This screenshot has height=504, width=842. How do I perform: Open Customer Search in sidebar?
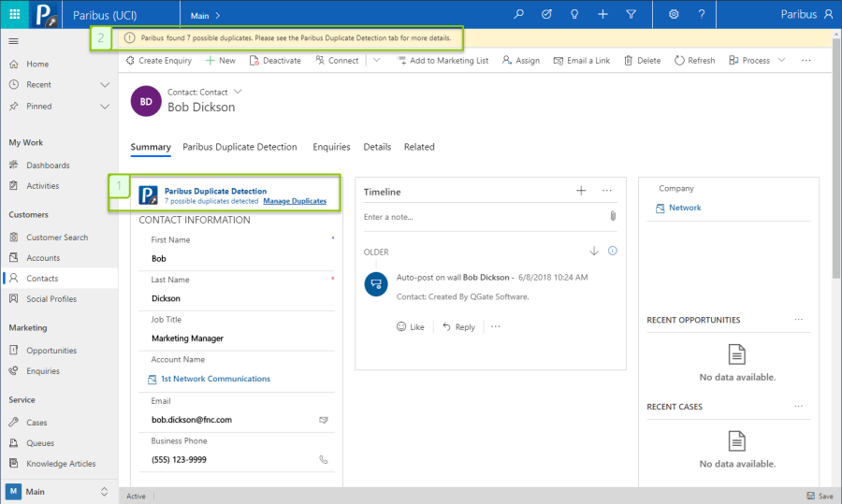(x=59, y=238)
